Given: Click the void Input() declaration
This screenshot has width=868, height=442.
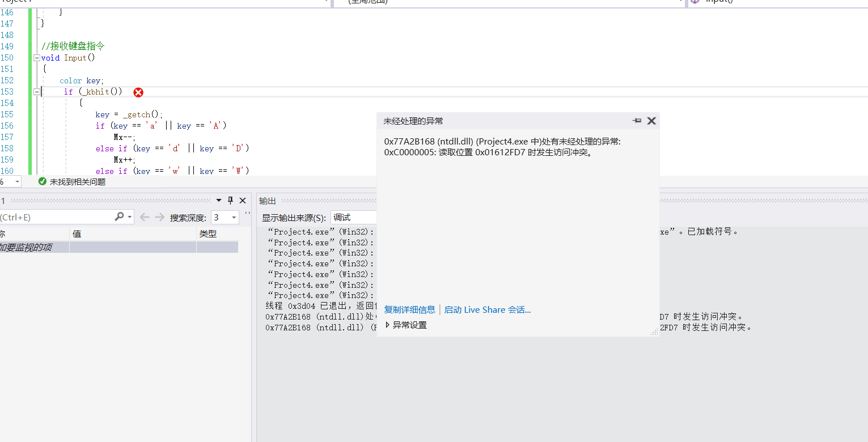Looking at the screenshot, I should [68, 58].
